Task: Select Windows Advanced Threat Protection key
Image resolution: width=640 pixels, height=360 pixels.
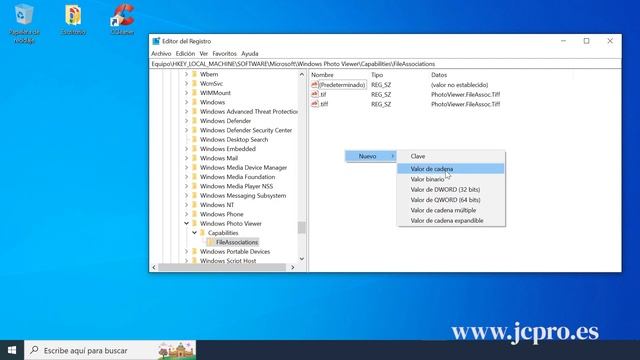Action: [x=249, y=111]
